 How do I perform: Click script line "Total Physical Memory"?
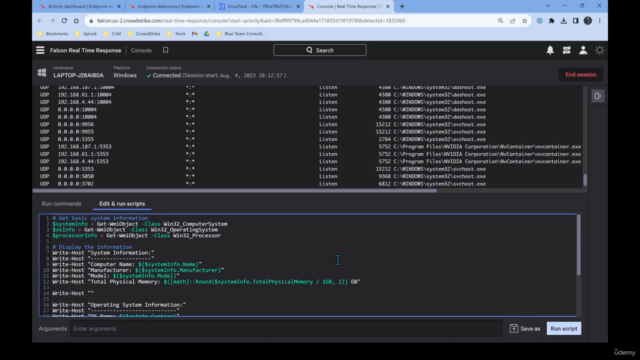click(206, 282)
